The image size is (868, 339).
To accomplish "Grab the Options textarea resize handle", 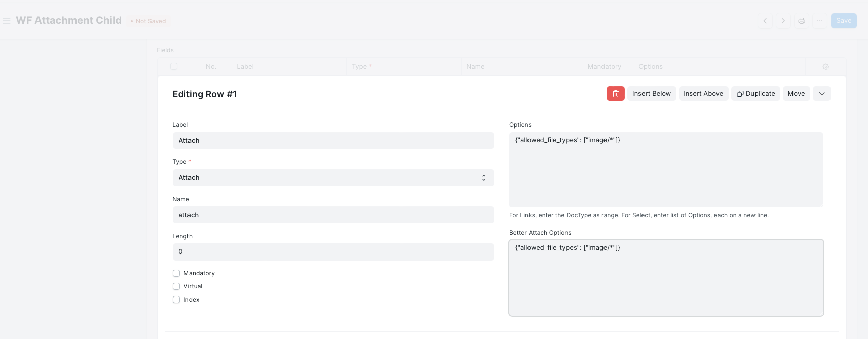I will pyautogui.click(x=820, y=205).
